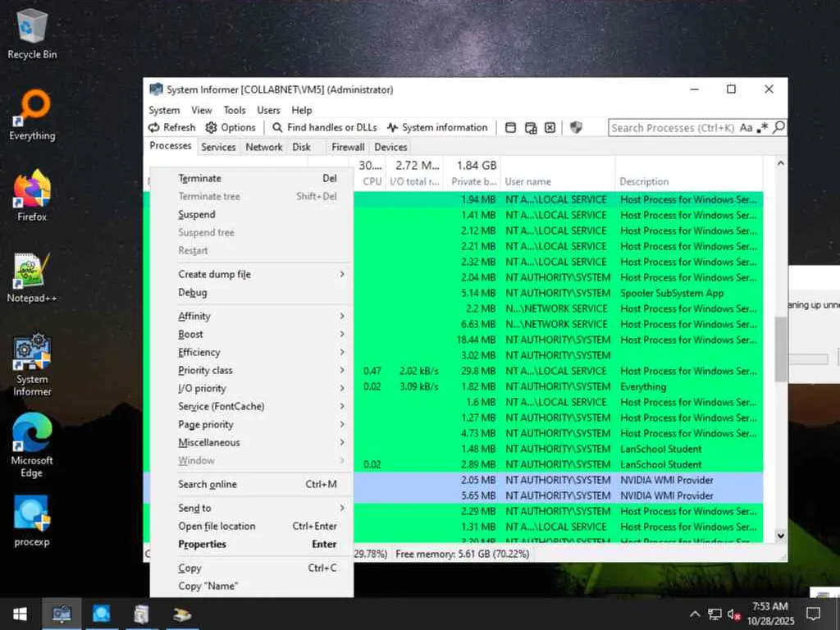Switch to the Network tab
Viewport: 840px width, 630px height.
tap(263, 147)
